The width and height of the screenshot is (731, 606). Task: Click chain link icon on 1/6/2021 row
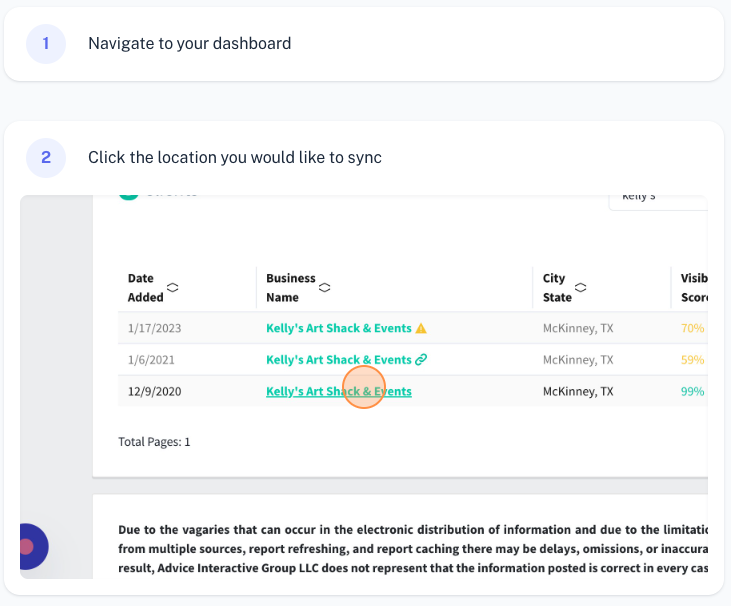tap(421, 359)
